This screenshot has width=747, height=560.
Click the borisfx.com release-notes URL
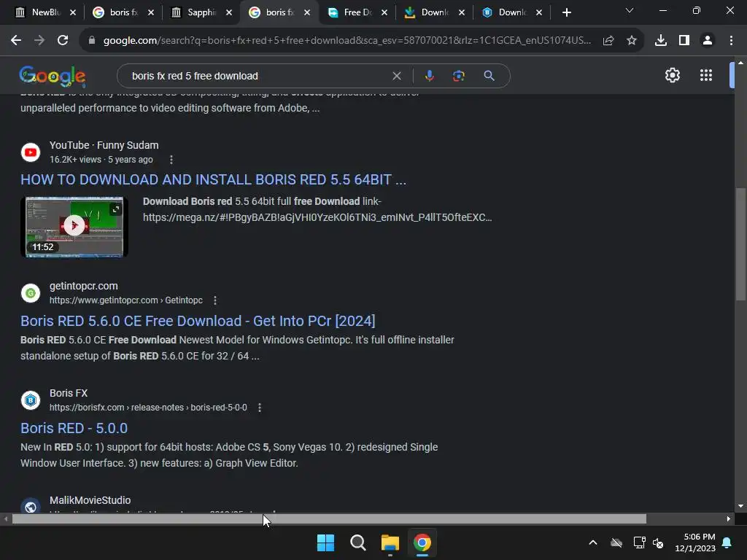148,408
